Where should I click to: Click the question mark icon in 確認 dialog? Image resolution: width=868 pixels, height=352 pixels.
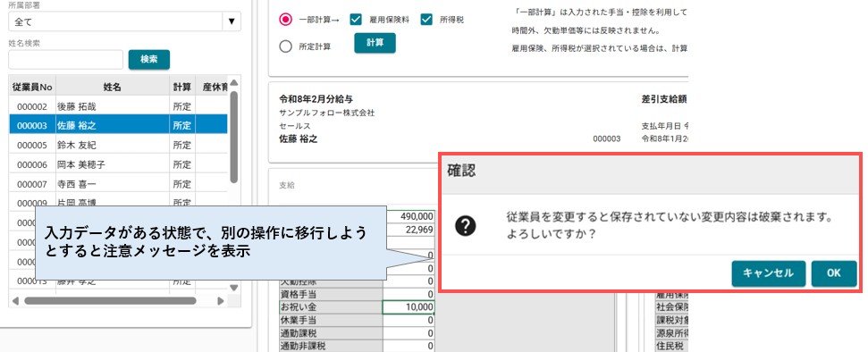tap(465, 225)
